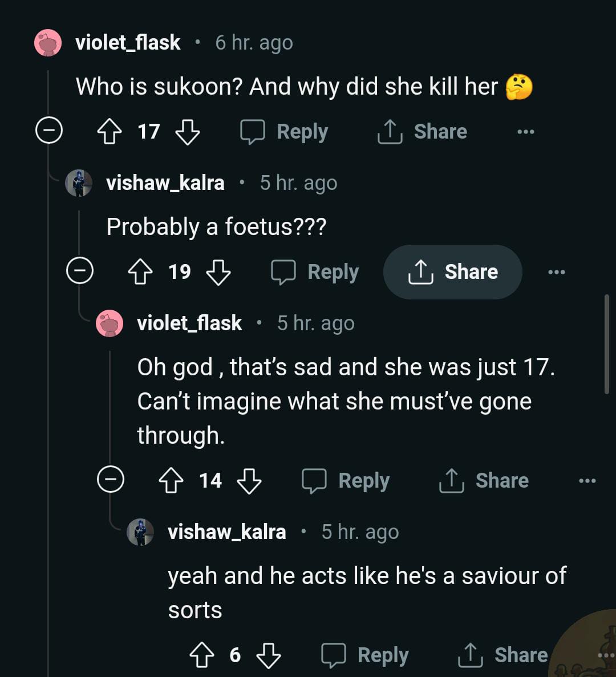Downvote the comment with 19 votes
This screenshot has height=677, width=616.
218,272
